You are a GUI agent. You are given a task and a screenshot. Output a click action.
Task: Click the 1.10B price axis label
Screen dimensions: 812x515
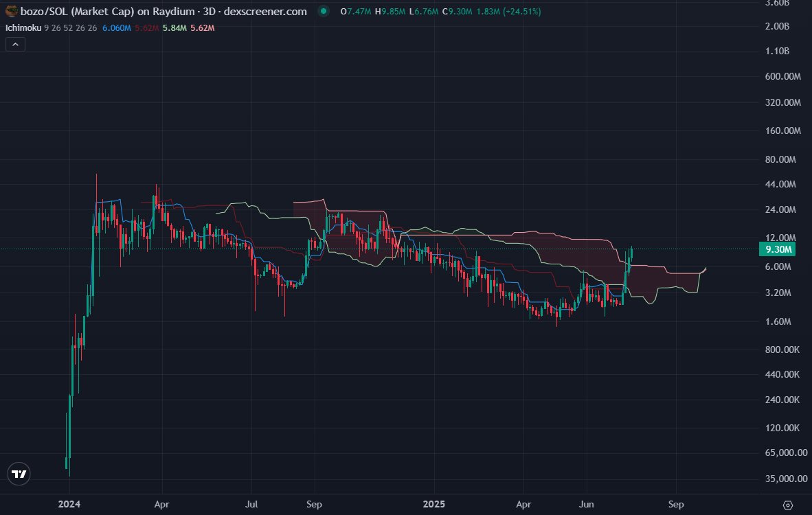click(777, 51)
